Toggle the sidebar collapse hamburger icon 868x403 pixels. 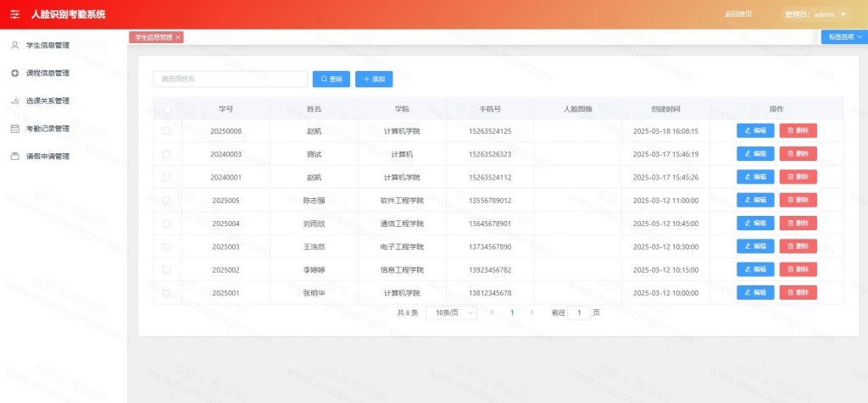15,14
